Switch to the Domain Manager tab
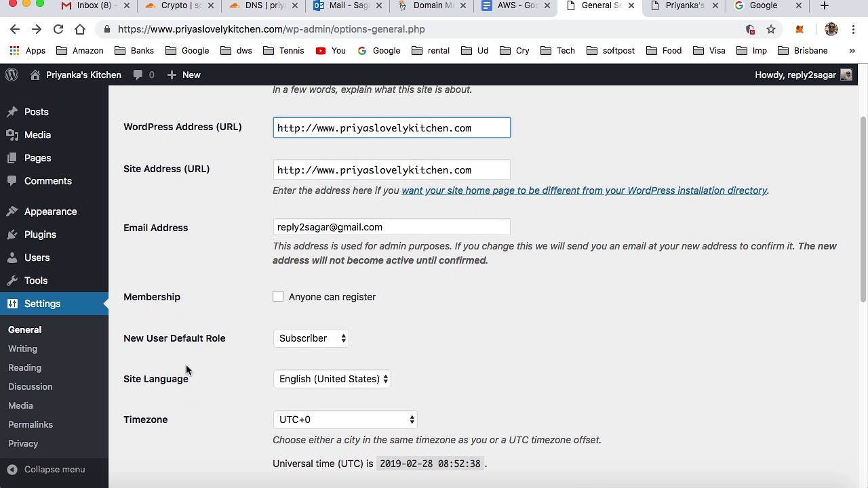The height and width of the screenshot is (488, 868). tap(432, 5)
